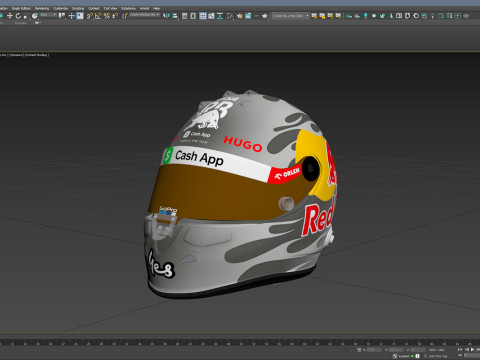The height and width of the screenshot is (360, 480).
Task: Open the Material Editor
Action: coord(230,16)
